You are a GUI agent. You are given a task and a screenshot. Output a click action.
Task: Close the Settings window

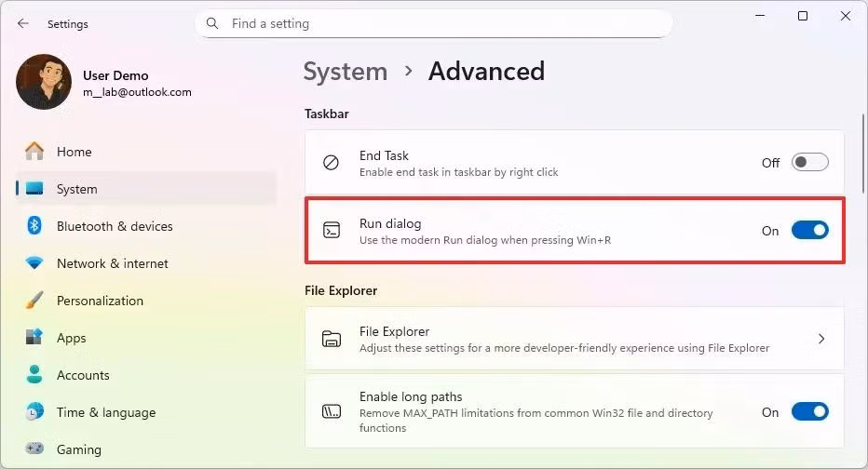[x=846, y=16]
